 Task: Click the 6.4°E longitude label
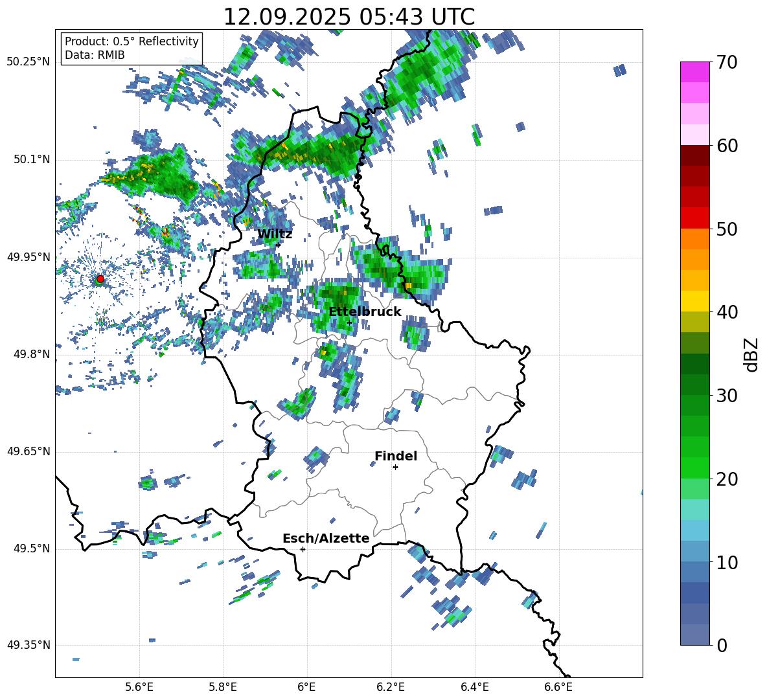(474, 687)
